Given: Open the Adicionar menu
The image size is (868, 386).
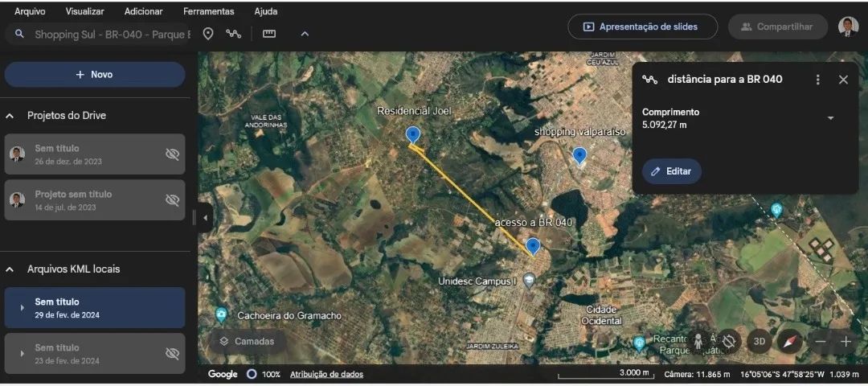Looking at the screenshot, I should 143,11.
